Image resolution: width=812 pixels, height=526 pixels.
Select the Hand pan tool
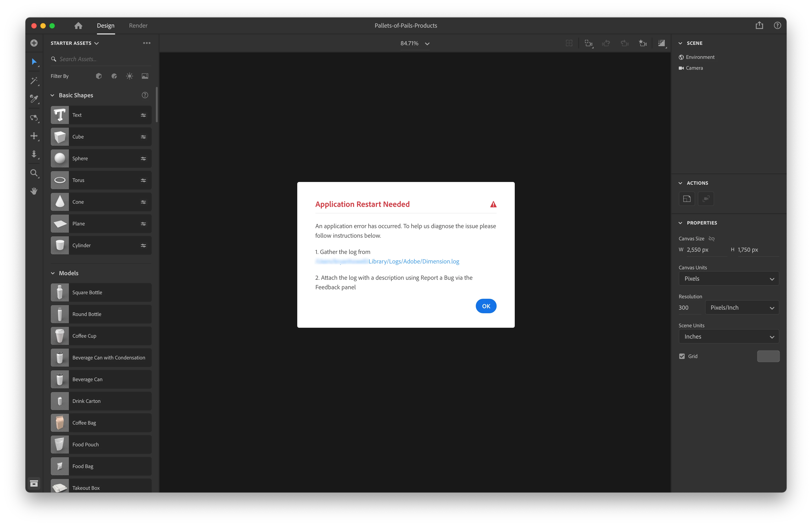coord(34,191)
